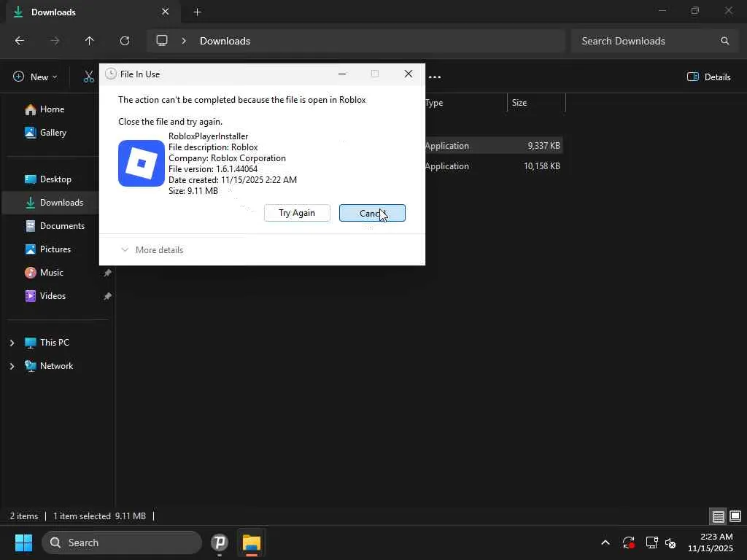Open File Explorer from the taskbar
747x560 pixels.
[252, 542]
